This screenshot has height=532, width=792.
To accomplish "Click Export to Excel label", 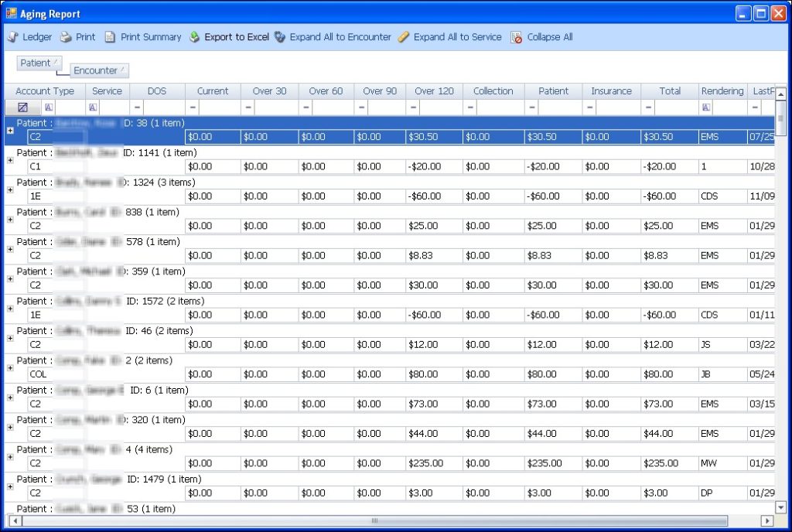I will click(x=237, y=37).
